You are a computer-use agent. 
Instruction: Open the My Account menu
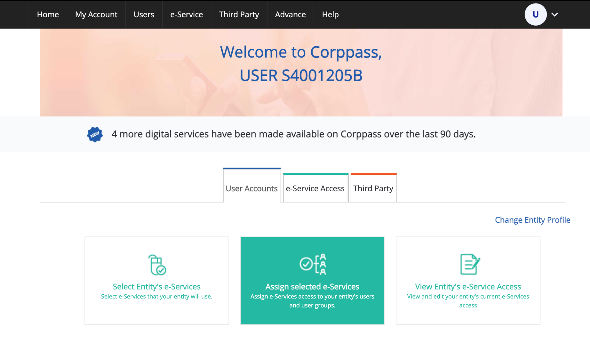point(96,14)
